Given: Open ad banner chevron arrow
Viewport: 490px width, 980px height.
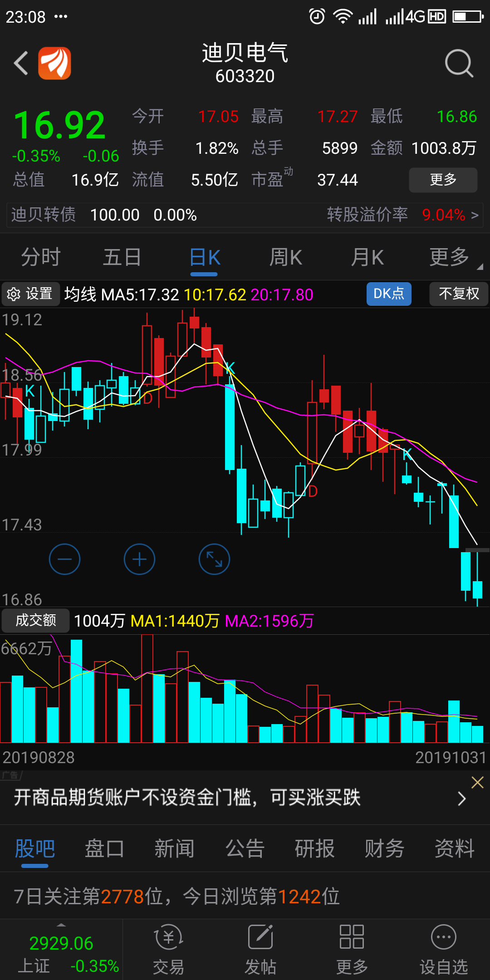Looking at the screenshot, I should point(462,799).
